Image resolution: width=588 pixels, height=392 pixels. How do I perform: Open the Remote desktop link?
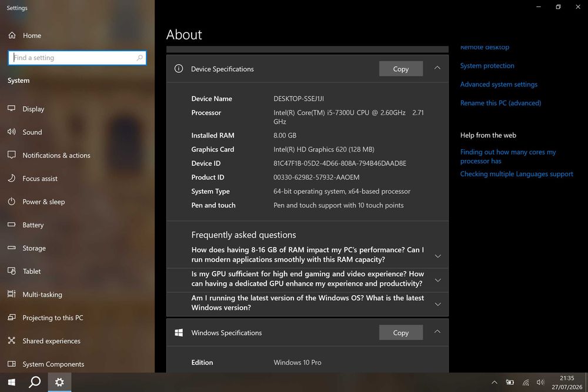[x=485, y=47]
